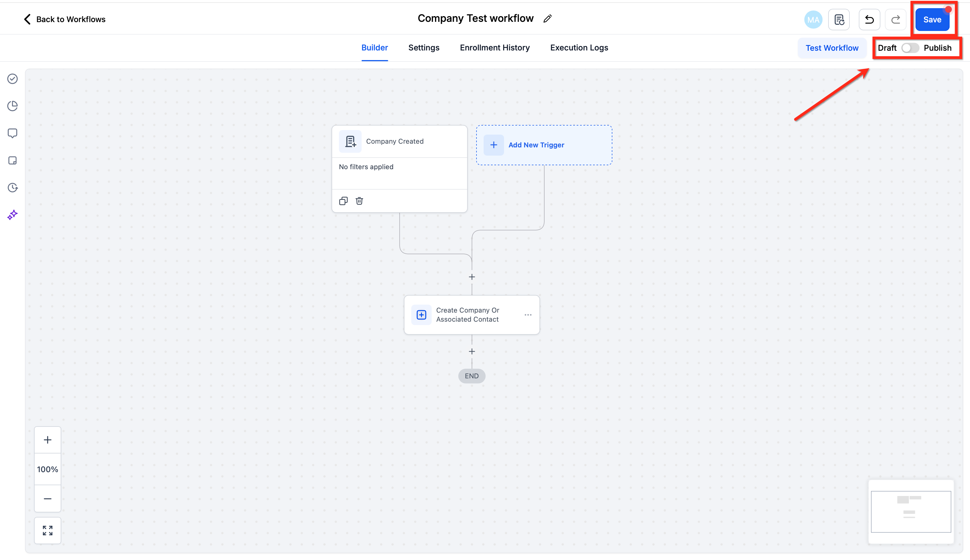970x560 pixels.
Task: Open the sticky note icon in sidebar
Action: (12, 160)
